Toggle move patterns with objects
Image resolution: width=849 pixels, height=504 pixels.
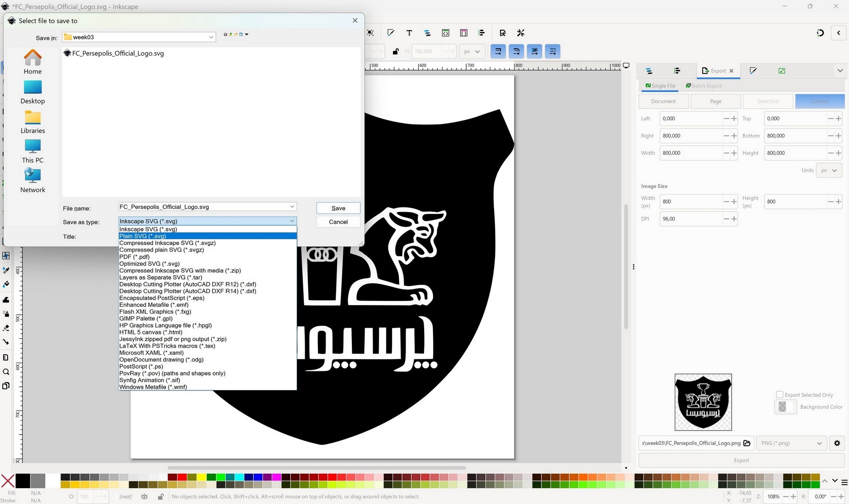click(552, 51)
